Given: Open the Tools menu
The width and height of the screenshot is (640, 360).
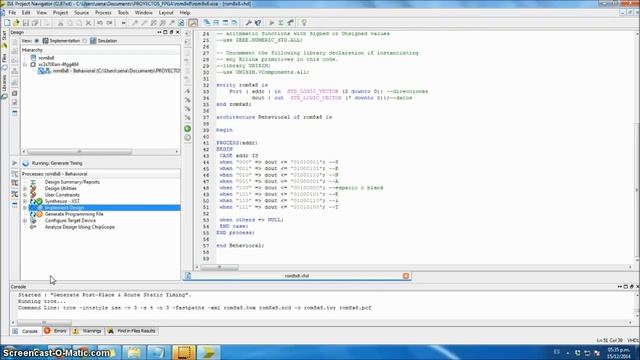Looking at the screenshot, I should (x=123, y=13).
